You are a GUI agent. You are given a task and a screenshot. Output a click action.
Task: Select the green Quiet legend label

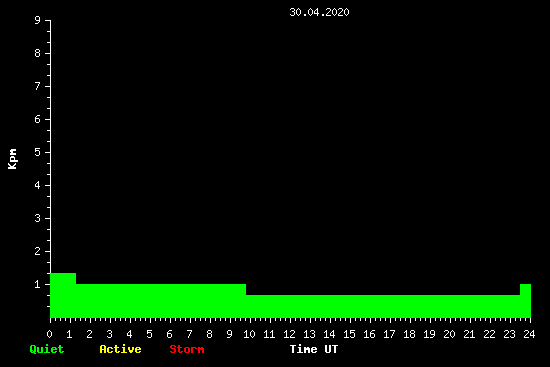coord(47,349)
